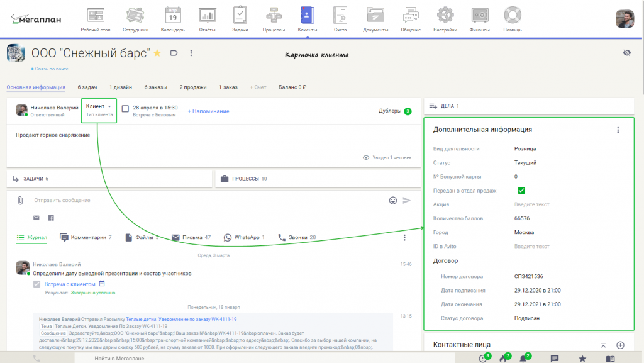Open Встреча с клиентом link
Viewport: 644px width, 363px height.
point(70,284)
